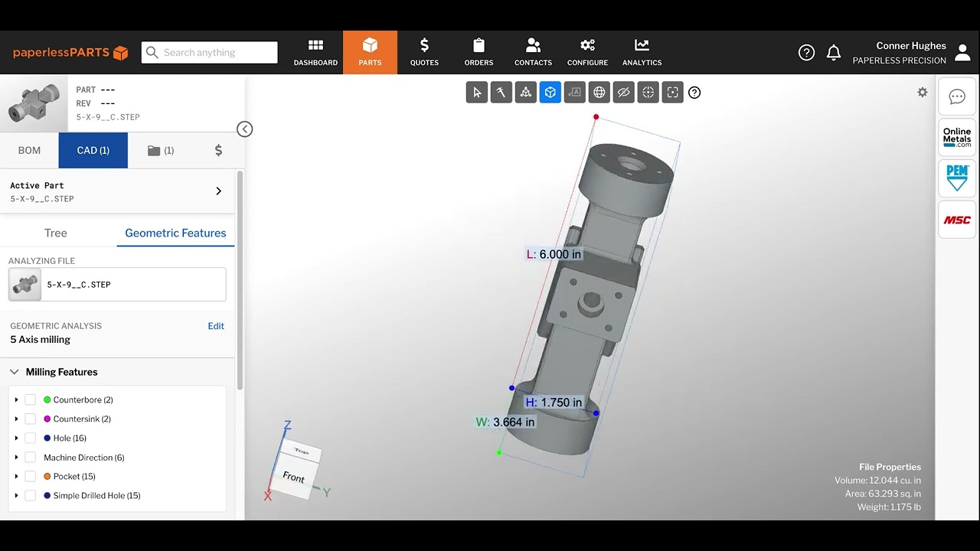Check the Pocket (15) feature checkbox
Image resolution: width=980 pixels, height=551 pixels.
click(x=30, y=476)
